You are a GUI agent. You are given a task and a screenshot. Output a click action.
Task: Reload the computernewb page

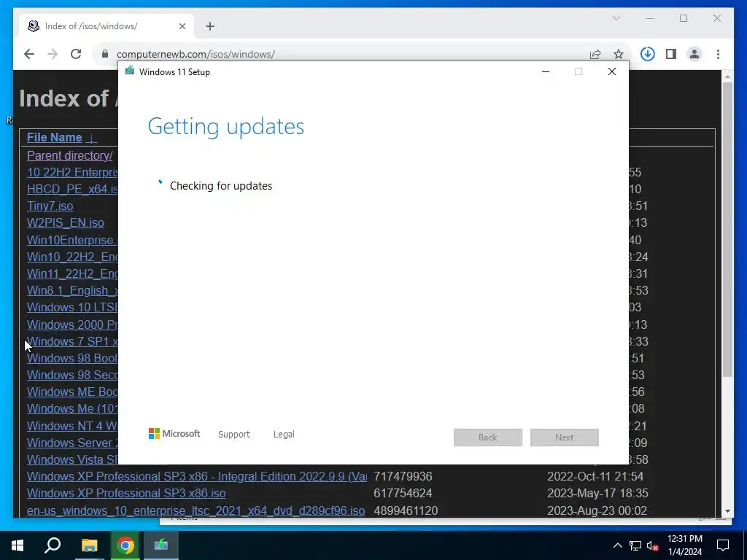coord(76,54)
